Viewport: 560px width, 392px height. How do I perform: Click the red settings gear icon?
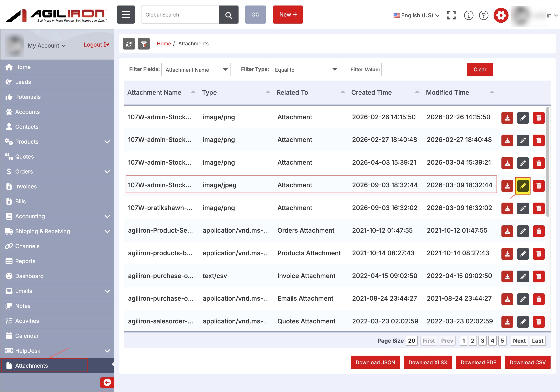click(501, 15)
